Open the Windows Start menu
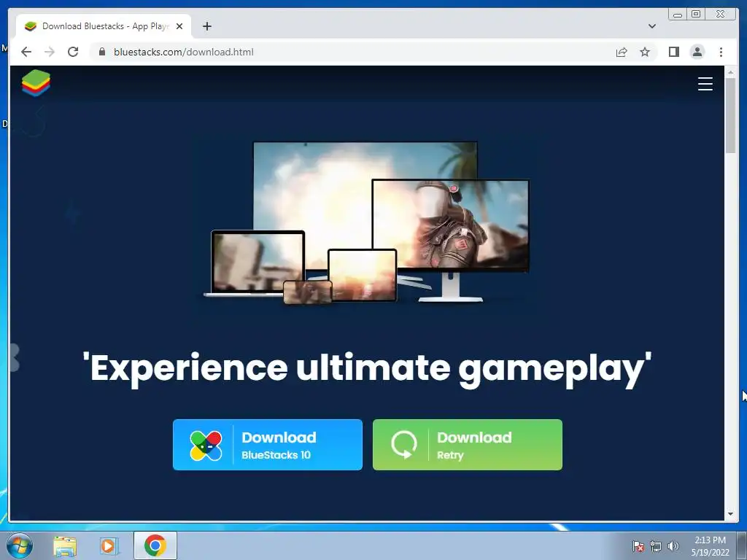The image size is (747, 560). point(19,545)
